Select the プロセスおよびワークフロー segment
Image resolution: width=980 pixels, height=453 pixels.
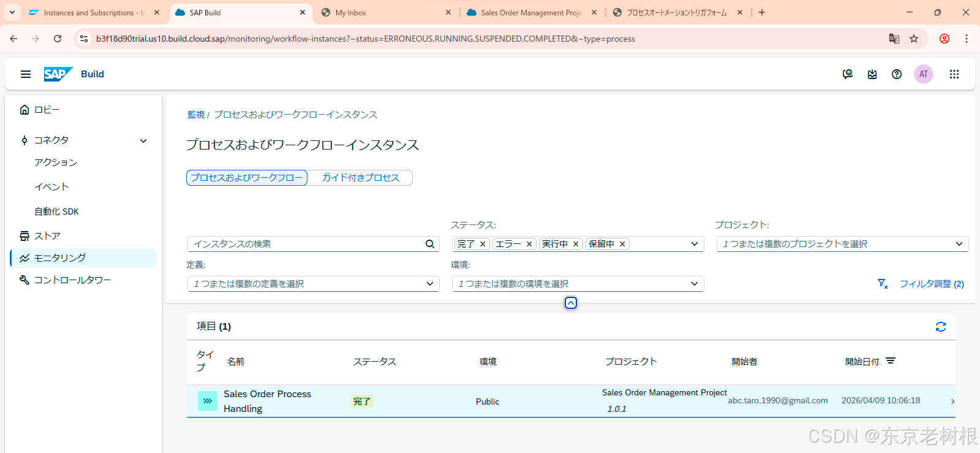[x=247, y=178]
